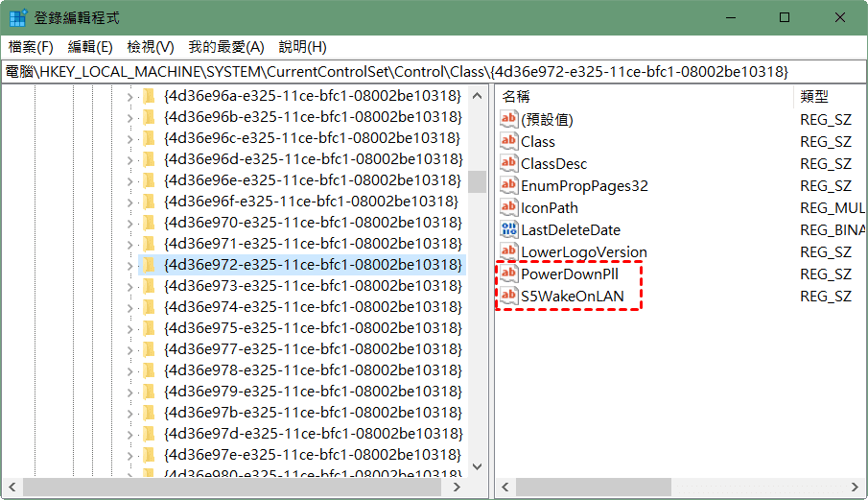Click folder icon of {4d36e975-e325-11ce-bfc1-08002be10318}
Screen dimensions: 868x500
[149, 328]
